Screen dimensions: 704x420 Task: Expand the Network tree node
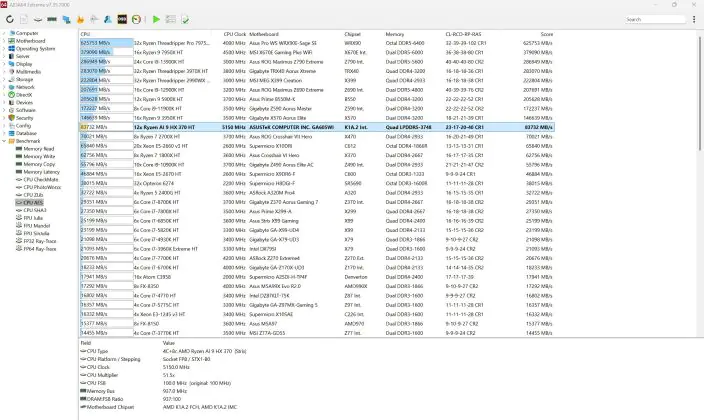point(4,87)
